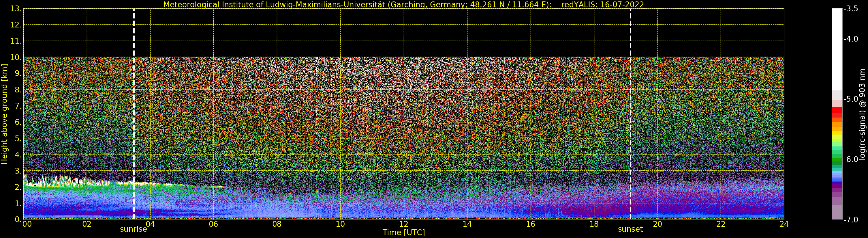Click the white top section of the colorbar

click(837, 49)
